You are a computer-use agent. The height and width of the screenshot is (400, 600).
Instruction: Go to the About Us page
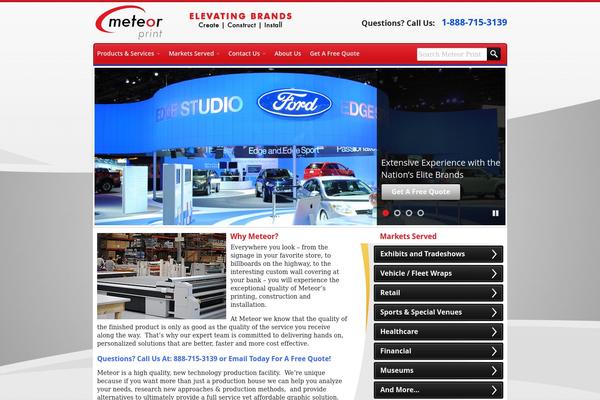287,54
